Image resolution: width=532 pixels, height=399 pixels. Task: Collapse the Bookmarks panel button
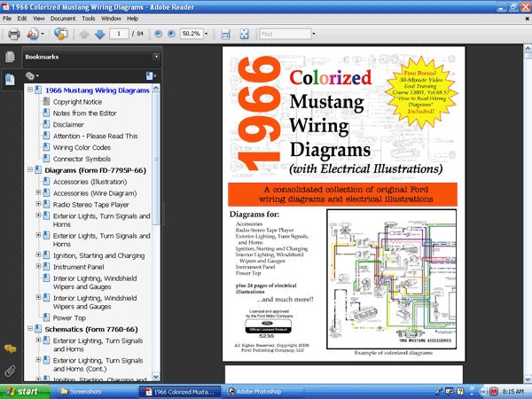pyautogui.click(x=156, y=57)
